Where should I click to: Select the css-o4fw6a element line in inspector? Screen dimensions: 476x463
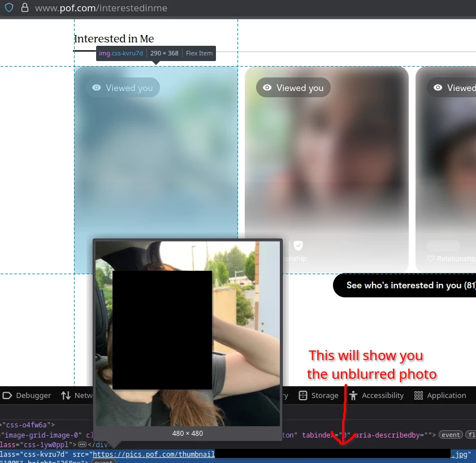point(28,425)
